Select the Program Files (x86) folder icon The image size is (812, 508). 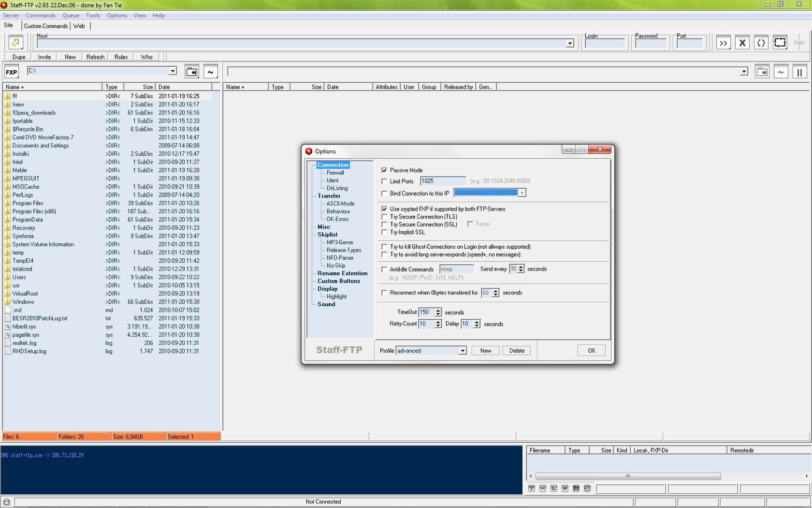8,211
